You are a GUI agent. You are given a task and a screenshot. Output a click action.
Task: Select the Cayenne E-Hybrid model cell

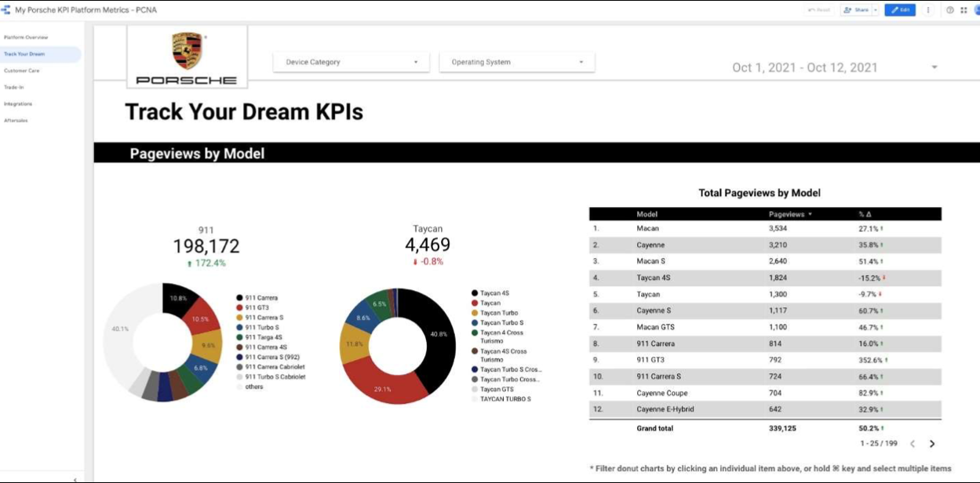tap(665, 409)
